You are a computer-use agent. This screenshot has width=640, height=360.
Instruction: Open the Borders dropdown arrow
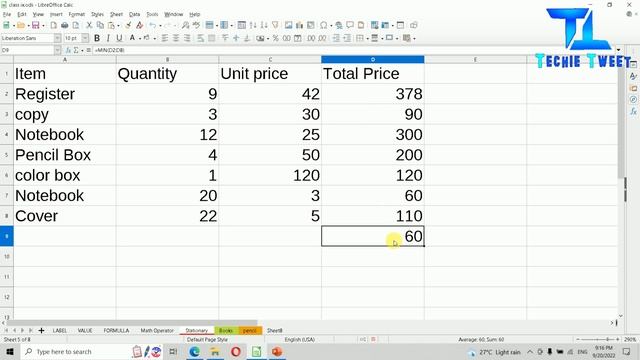click(367, 38)
